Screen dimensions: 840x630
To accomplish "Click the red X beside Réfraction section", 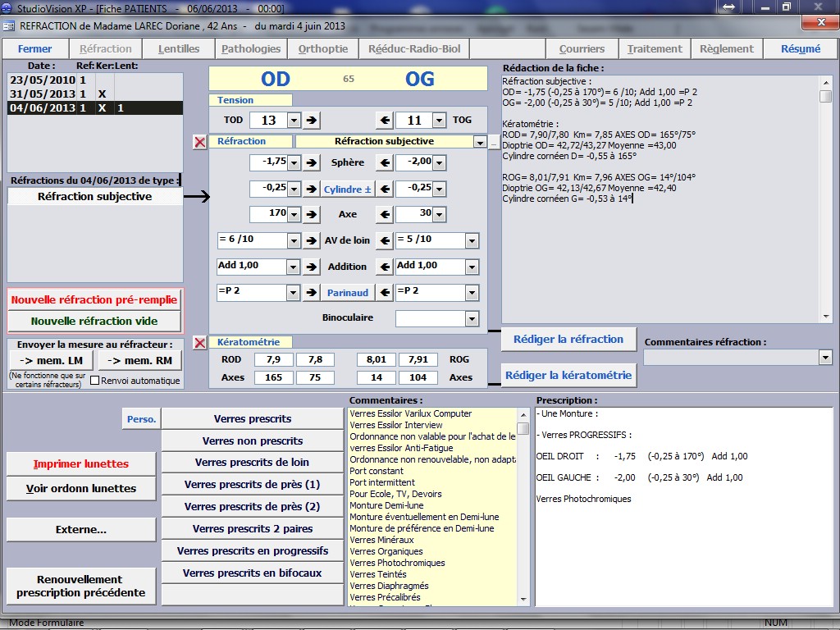I will pos(199,142).
